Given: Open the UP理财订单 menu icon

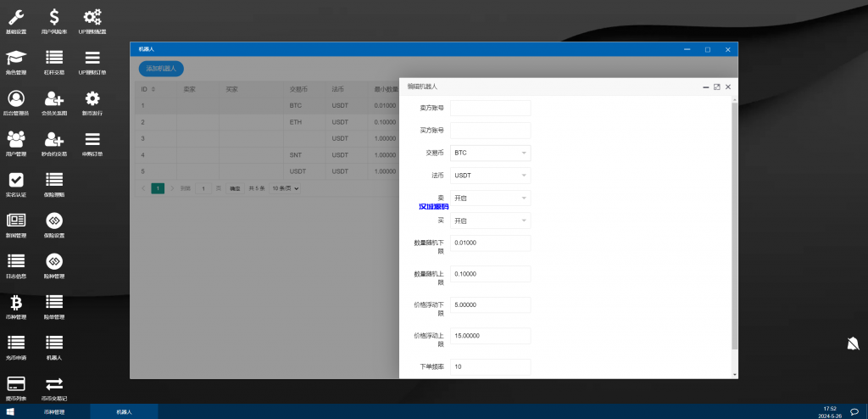Looking at the screenshot, I should (x=92, y=58).
